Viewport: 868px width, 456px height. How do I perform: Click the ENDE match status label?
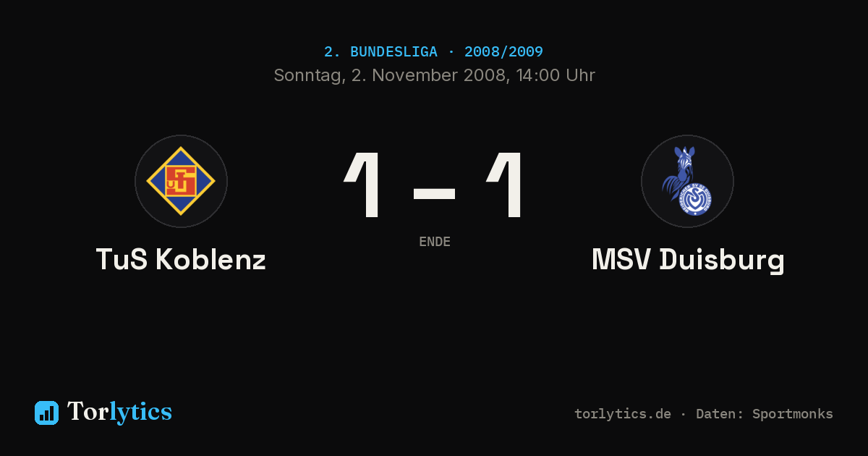(x=434, y=242)
